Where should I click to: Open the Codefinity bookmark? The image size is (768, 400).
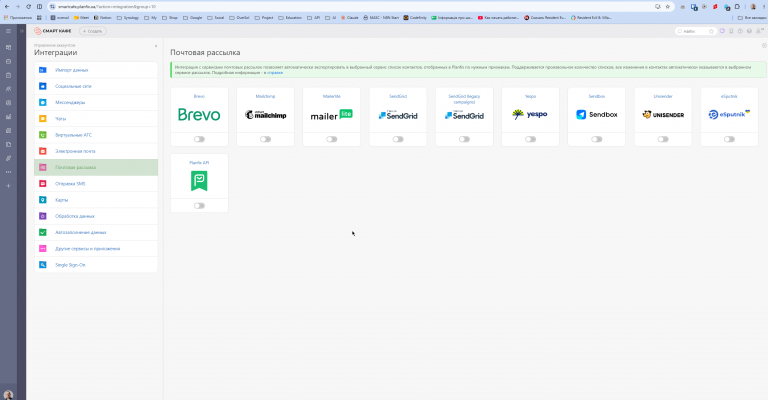[415, 18]
